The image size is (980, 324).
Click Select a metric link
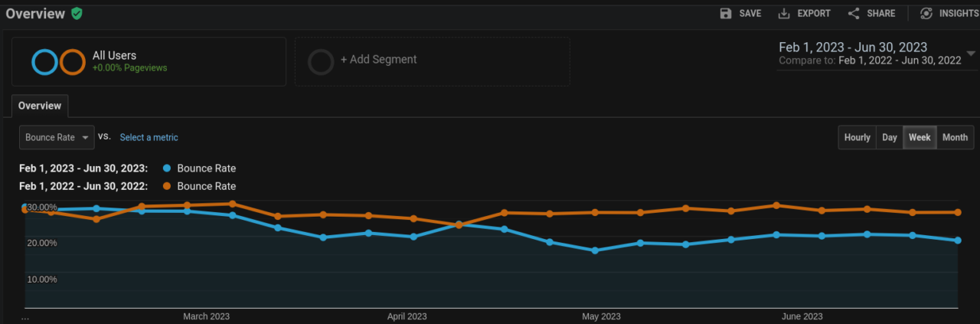tap(149, 137)
